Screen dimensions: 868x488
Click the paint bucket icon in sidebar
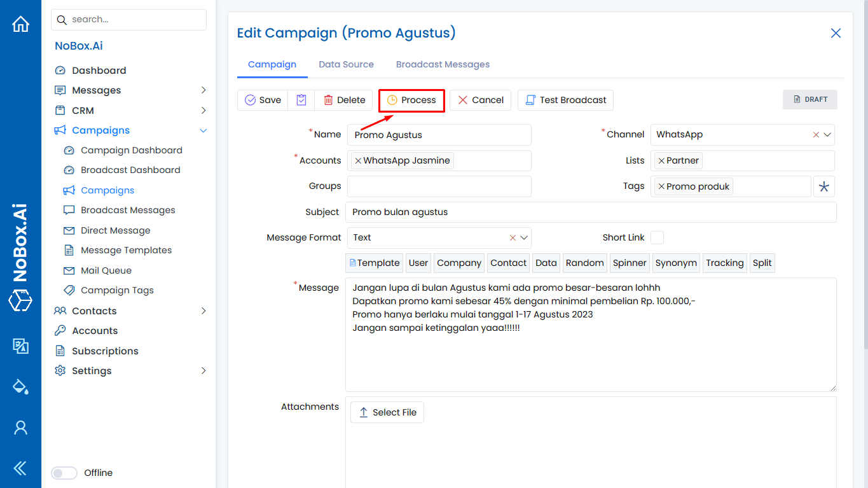point(20,386)
